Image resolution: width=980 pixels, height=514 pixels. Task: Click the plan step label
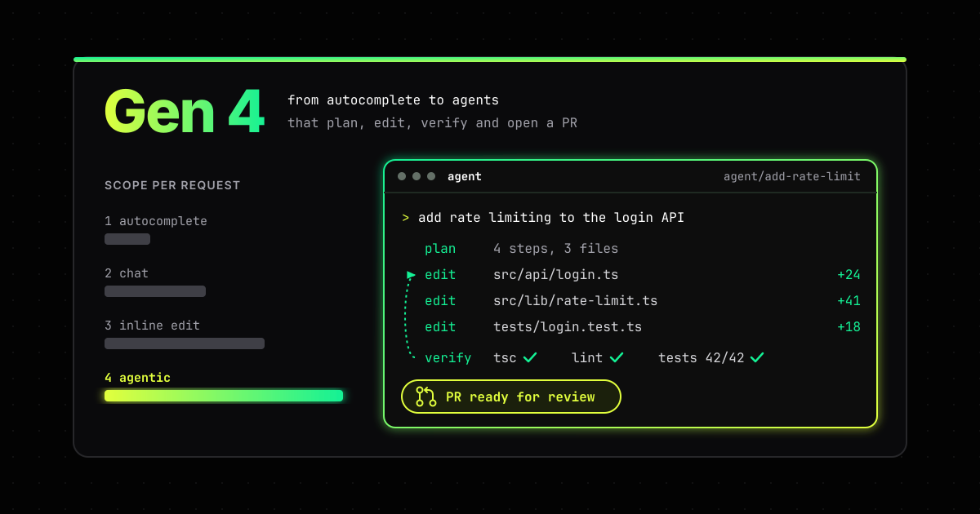pos(440,249)
